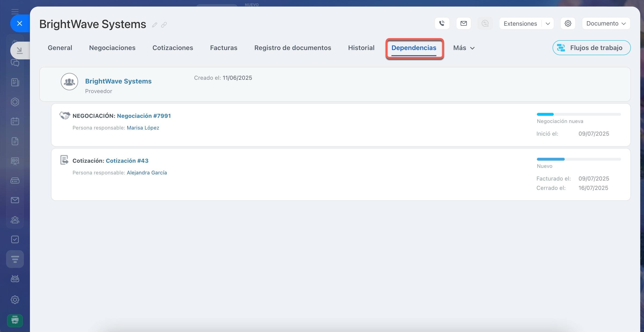Image resolution: width=644 pixels, height=332 pixels.
Task: Open the hexagon icon in the sidebar
Action: [15, 102]
